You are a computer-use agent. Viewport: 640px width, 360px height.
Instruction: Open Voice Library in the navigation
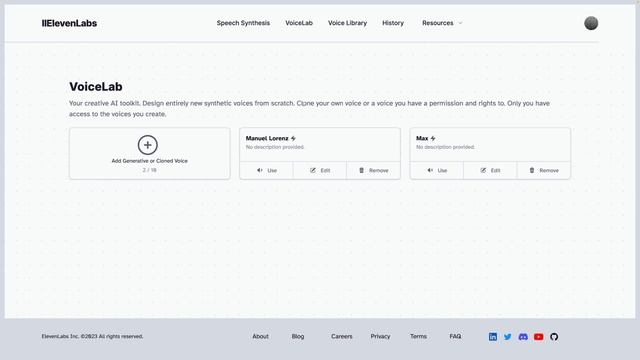[x=347, y=23]
